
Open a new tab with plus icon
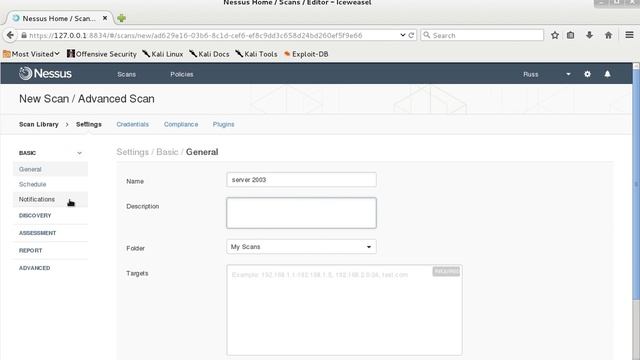click(x=121, y=18)
